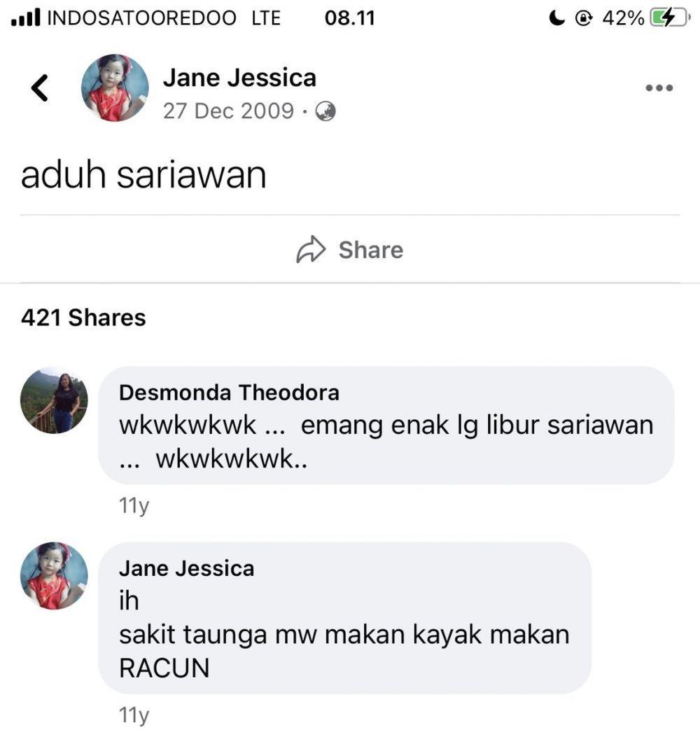Image resolution: width=700 pixels, height=746 pixels.
Task: Tap Jane Jessica's name in comment
Action: point(186,568)
